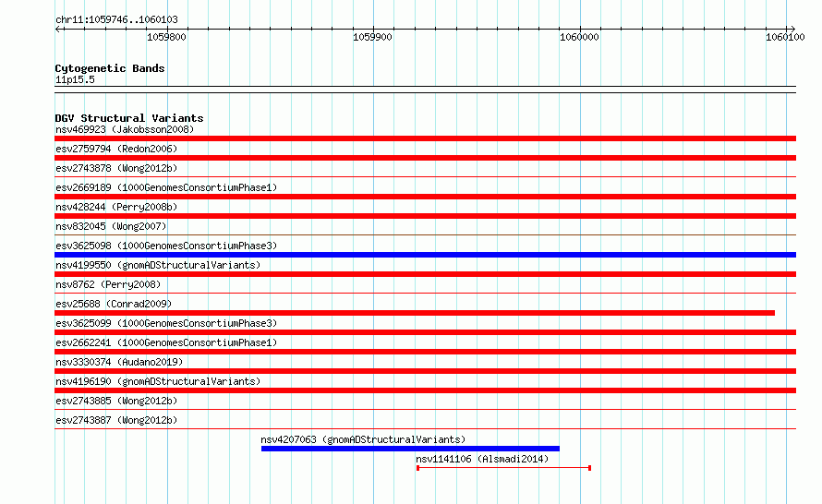This screenshot has width=822, height=504.
Task: Click the shorter red bar under esv25688
Action: (x=415, y=313)
